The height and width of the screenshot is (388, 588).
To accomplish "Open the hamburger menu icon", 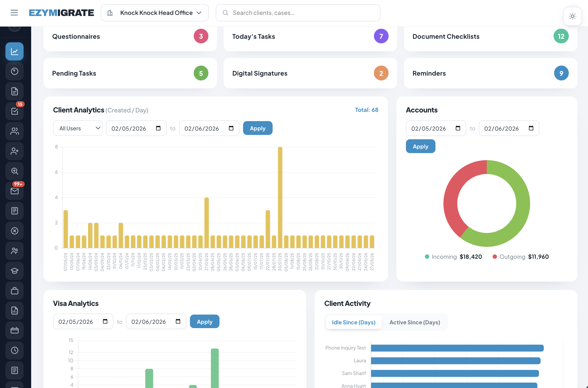I will pyautogui.click(x=14, y=13).
